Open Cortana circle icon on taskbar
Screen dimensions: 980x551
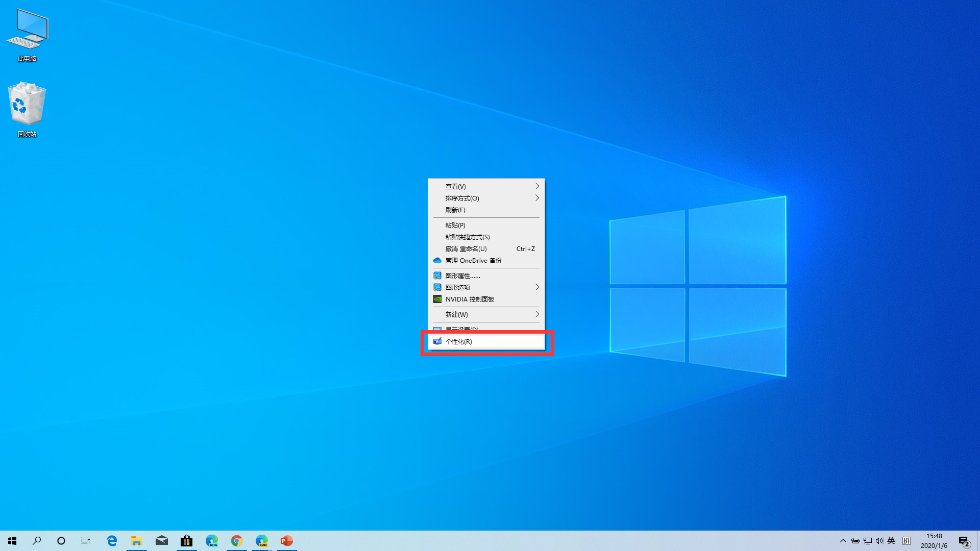click(x=61, y=541)
